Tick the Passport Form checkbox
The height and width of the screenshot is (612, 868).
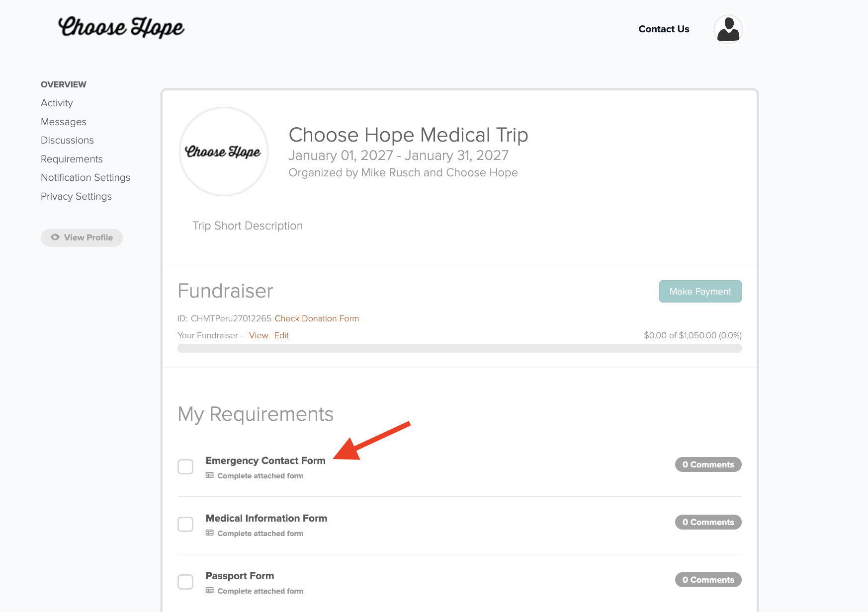pos(185,582)
